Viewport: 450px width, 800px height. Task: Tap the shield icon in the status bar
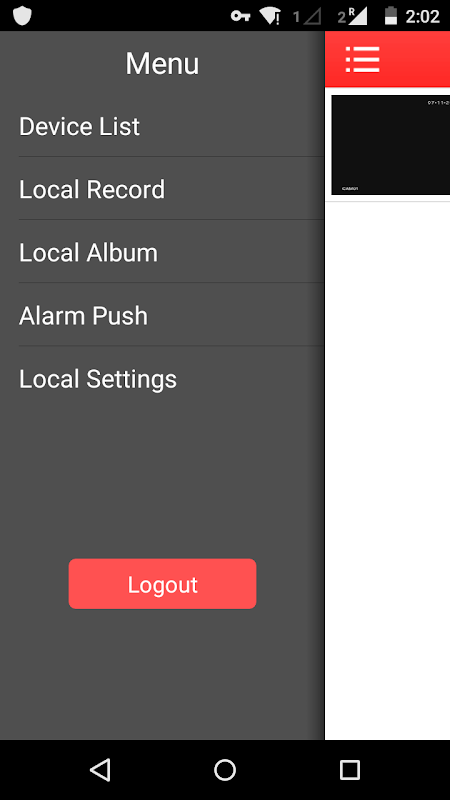point(22,16)
